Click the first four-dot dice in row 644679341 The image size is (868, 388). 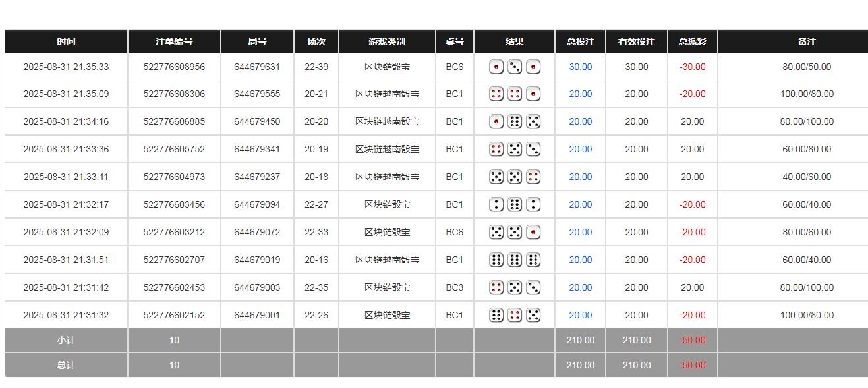tap(496, 149)
